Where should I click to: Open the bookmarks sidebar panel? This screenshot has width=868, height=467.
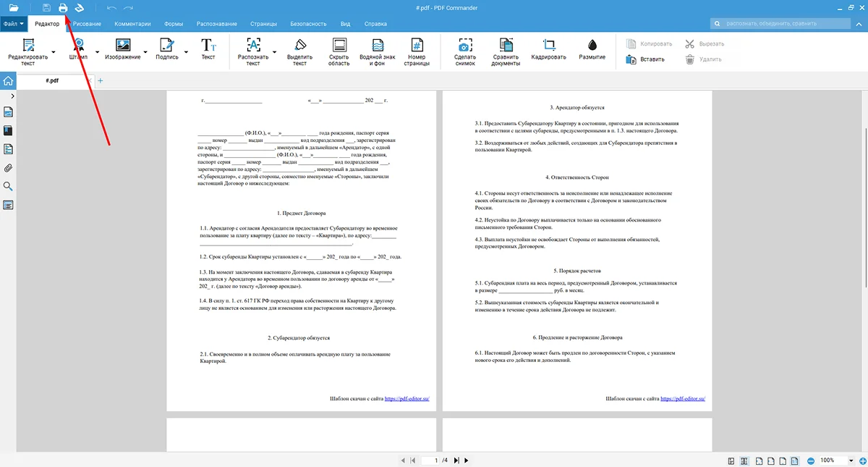[x=8, y=131]
